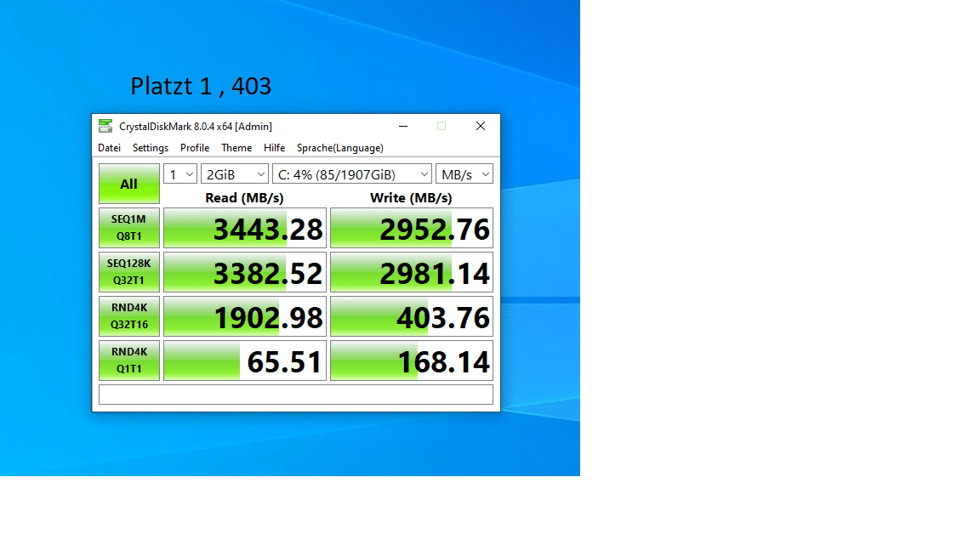Image resolution: width=980 pixels, height=551 pixels.
Task: Click the RND4K Q32T16 write value 403.76
Action: (412, 316)
